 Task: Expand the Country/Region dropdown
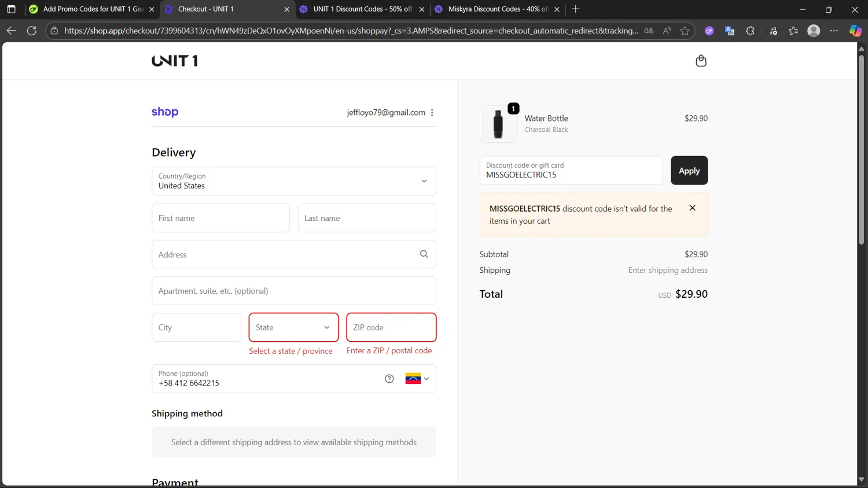coord(293,181)
